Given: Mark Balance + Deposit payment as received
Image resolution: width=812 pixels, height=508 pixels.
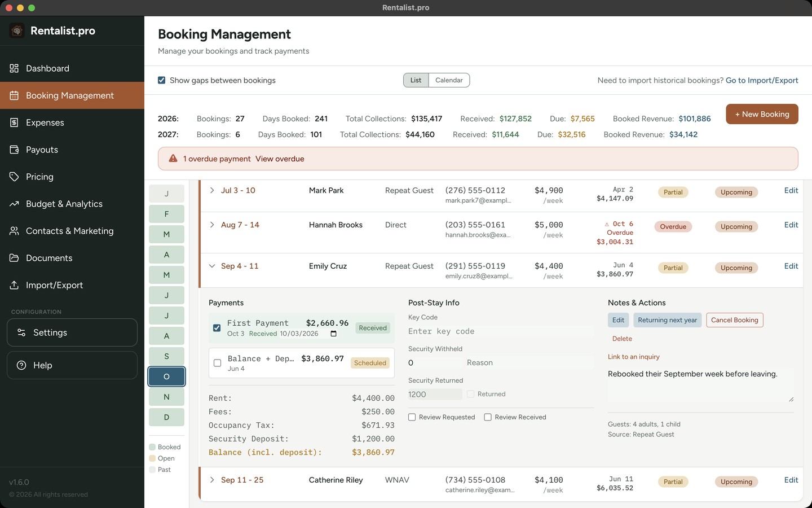Looking at the screenshot, I should pos(217,363).
